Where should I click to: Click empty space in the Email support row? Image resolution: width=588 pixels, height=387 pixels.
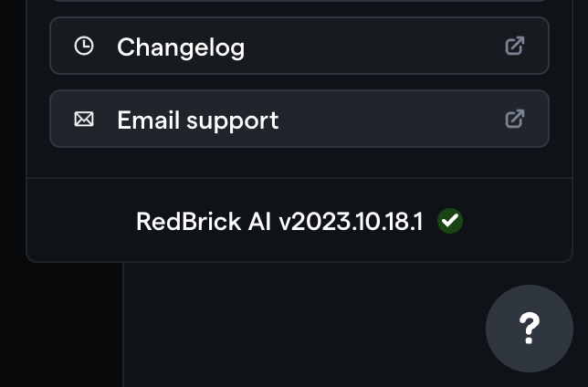click(x=390, y=119)
